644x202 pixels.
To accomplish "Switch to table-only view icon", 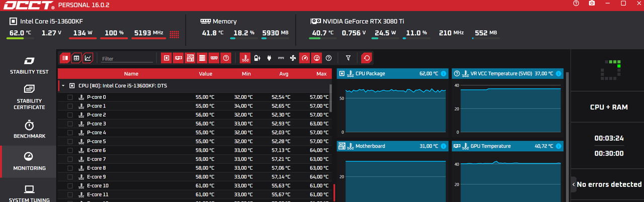I will [x=76, y=58].
